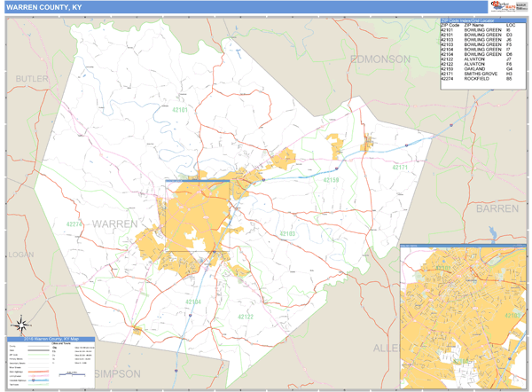Click the WARREN county label

click(x=115, y=224)
